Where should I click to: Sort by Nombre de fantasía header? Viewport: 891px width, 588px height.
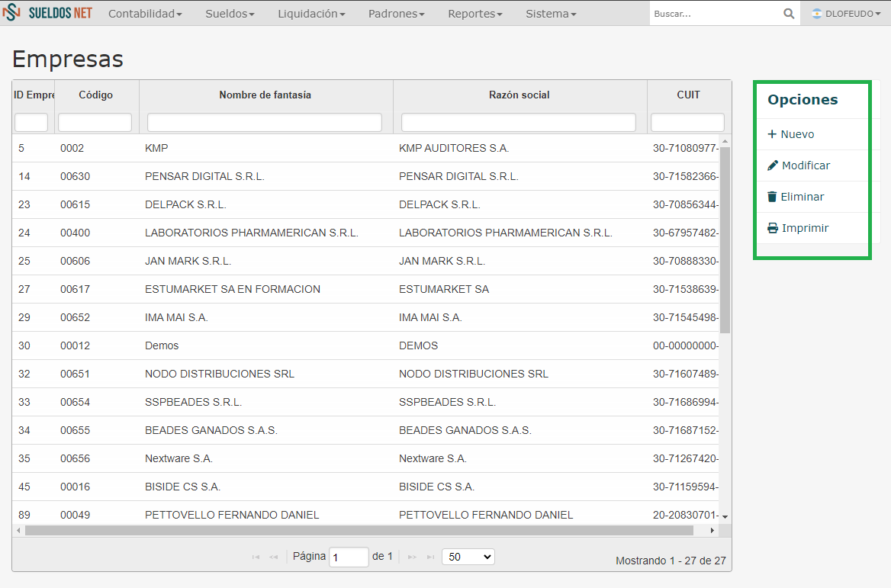pyautogui.click(x=265, y=95)
